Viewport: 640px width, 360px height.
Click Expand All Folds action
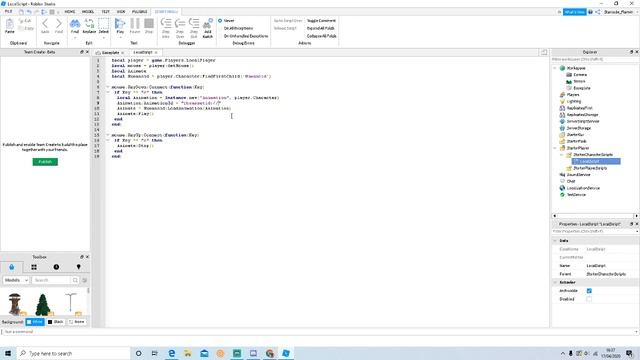pos(320,28)
